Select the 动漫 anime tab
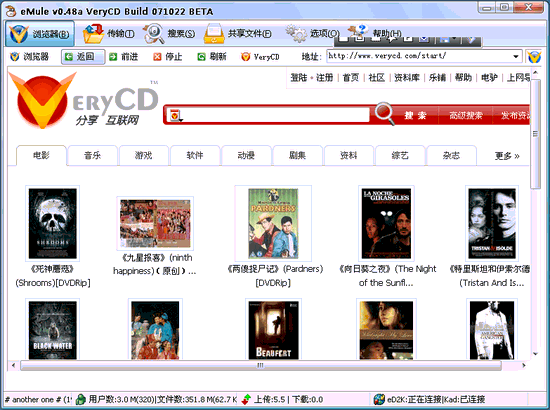The image size is (550, 410). coord(246,155)
